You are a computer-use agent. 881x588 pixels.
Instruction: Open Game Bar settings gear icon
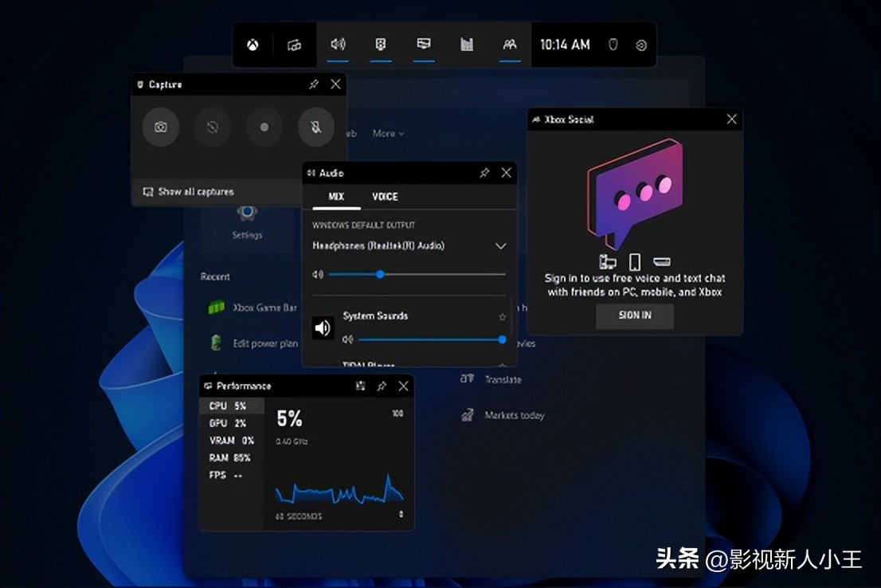641,45
